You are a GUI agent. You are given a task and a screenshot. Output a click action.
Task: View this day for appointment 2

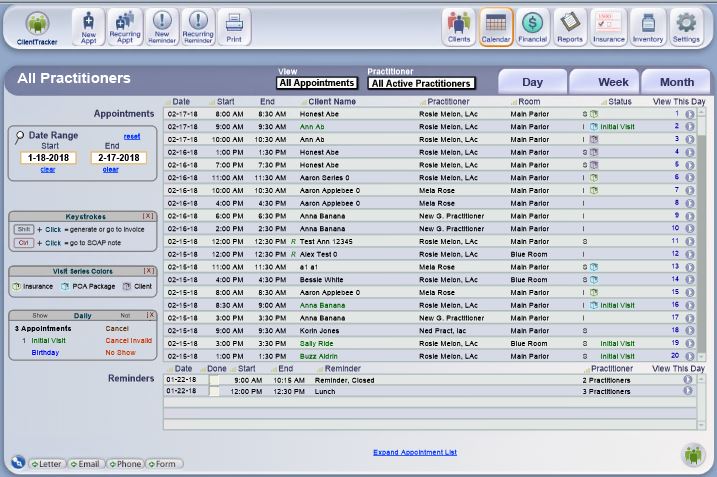pyautogui.click(x=690, y=127)
